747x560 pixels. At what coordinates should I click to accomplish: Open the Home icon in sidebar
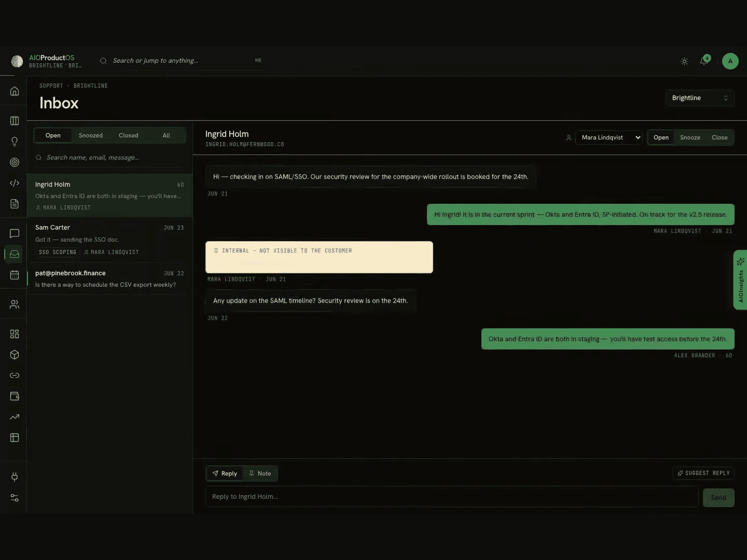(x=15, y=91)
